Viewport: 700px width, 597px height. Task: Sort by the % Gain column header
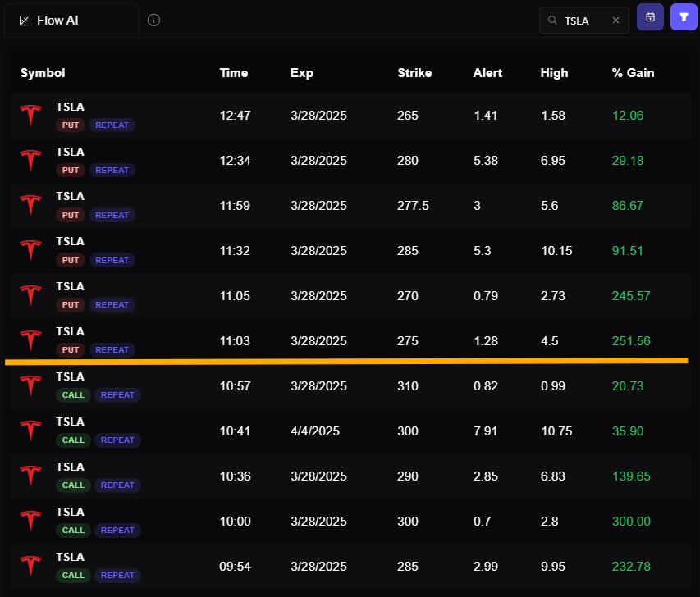point(633,73)
